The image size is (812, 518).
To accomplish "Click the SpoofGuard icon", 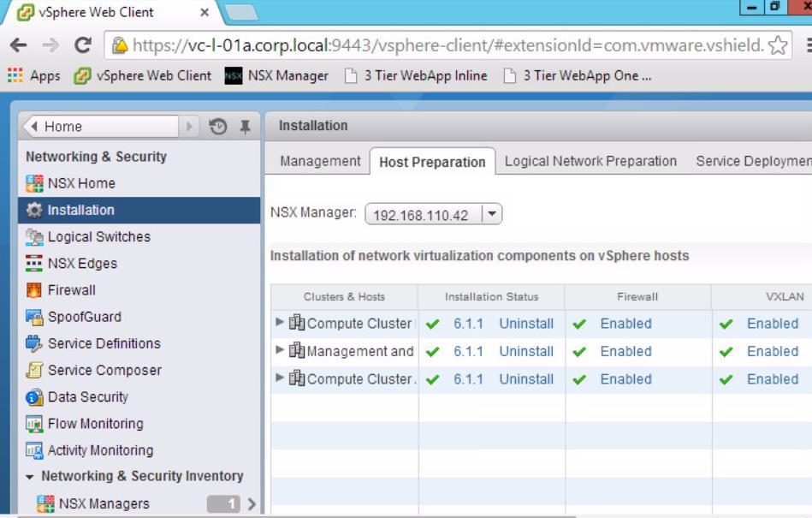I will [x=34, y=317].
